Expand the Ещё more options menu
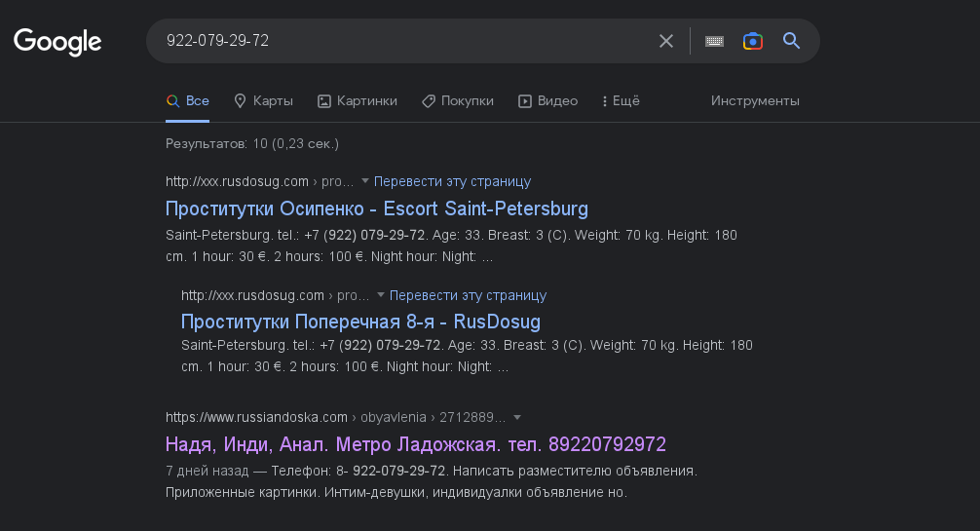 tap(621, 100)
